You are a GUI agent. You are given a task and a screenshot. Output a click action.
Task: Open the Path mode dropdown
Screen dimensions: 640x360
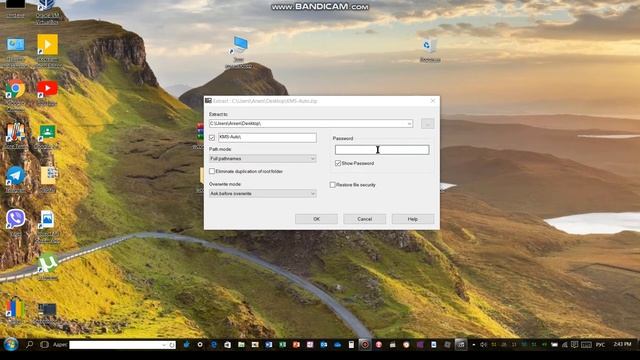pyautogui.click(x=262, y=158)
